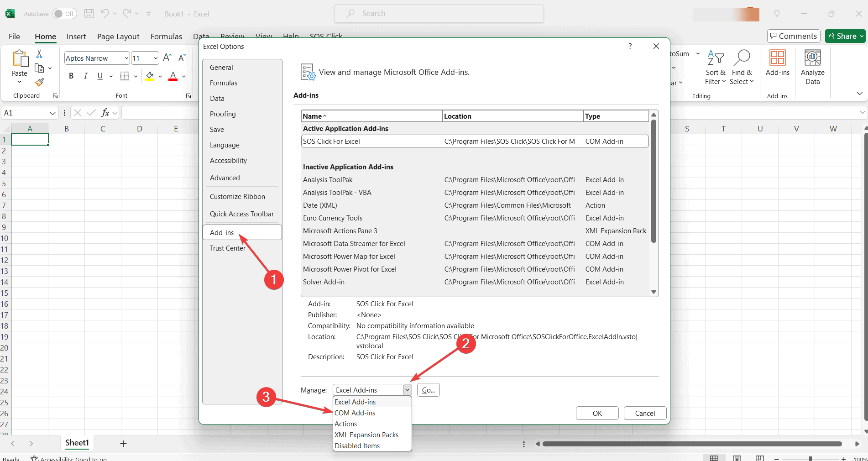Viewport: 868px width, 461px height.
Task: Toggle the AutoSave switch
Action: pyautogui.click(x=64, y=14)
